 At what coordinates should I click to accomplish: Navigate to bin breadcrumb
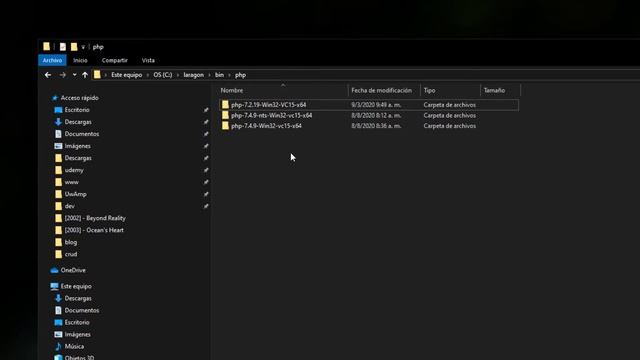coord(219,75)
